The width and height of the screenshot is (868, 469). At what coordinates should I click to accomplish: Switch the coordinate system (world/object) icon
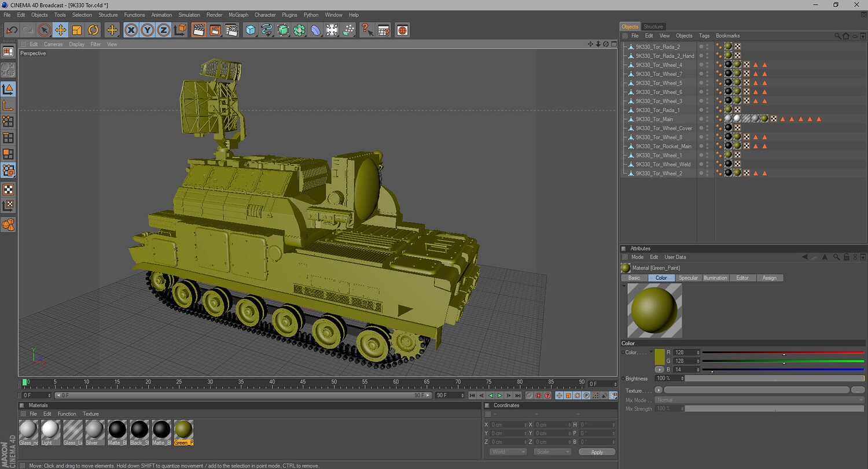181,30
